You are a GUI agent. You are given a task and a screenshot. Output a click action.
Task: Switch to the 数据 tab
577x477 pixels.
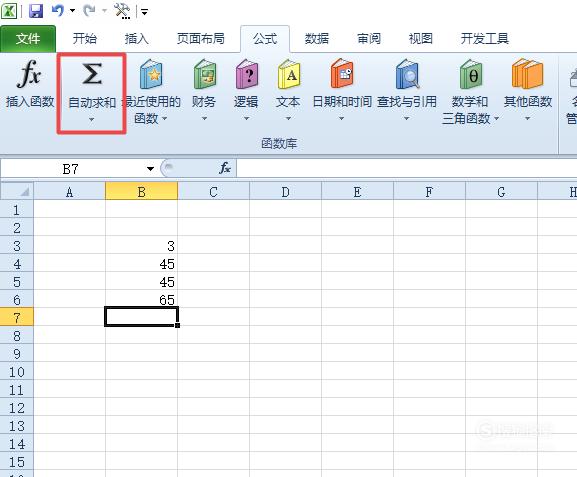click(317, 39)
